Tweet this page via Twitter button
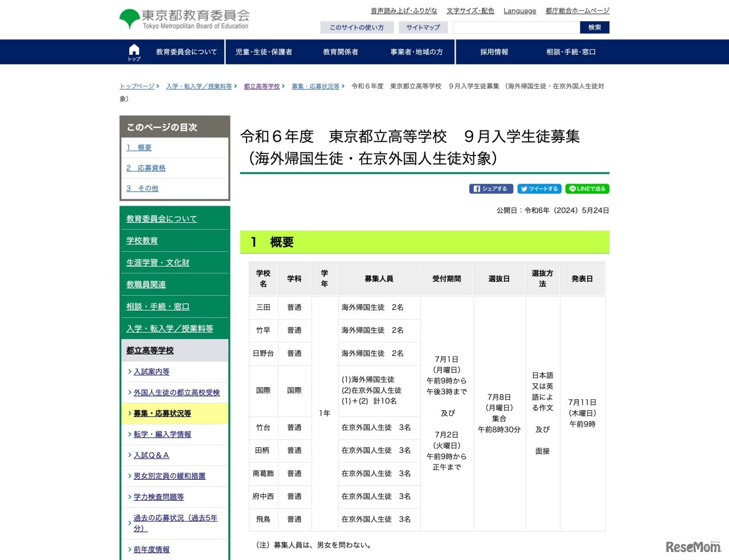This screenshot has width=729, height=560. click(539, 189)
